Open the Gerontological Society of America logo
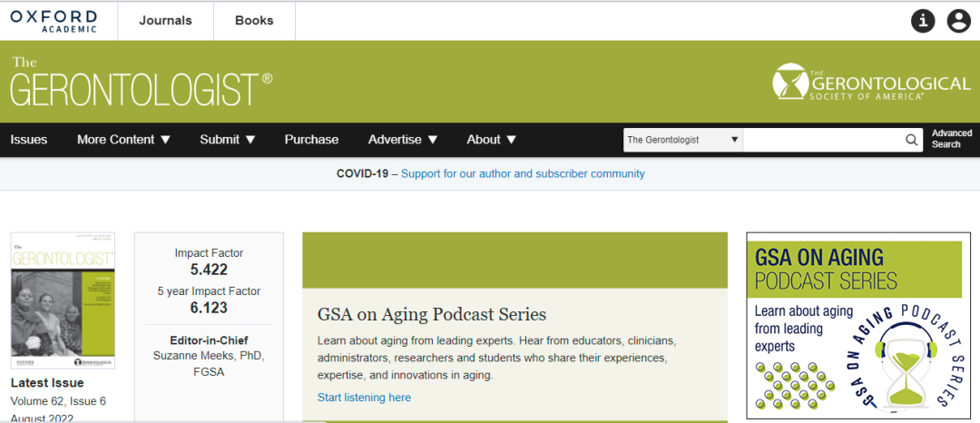Viewport: 980px width, 423px height. (870, 83)
